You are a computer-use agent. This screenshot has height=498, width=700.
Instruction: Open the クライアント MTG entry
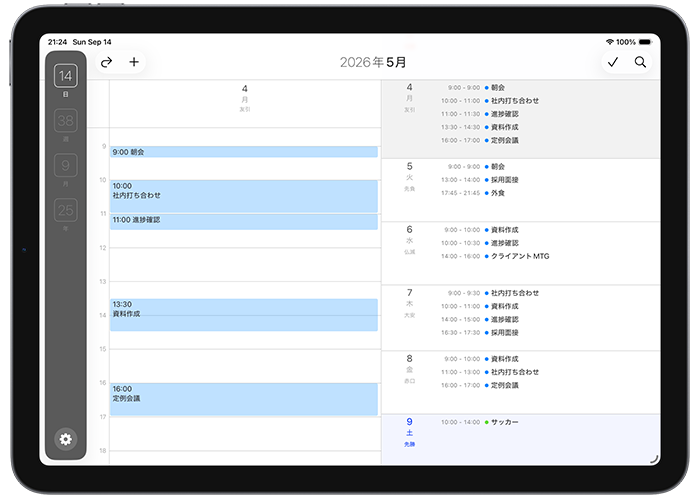(520, 256)
